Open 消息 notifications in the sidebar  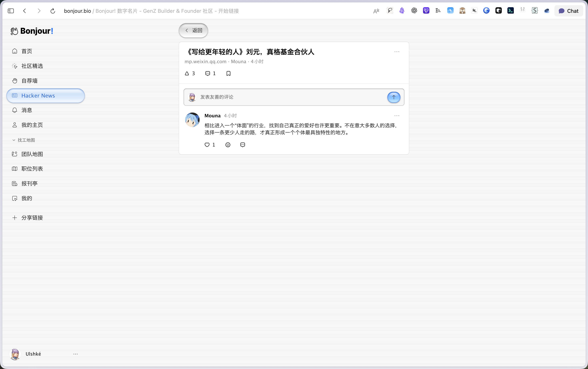45,110
